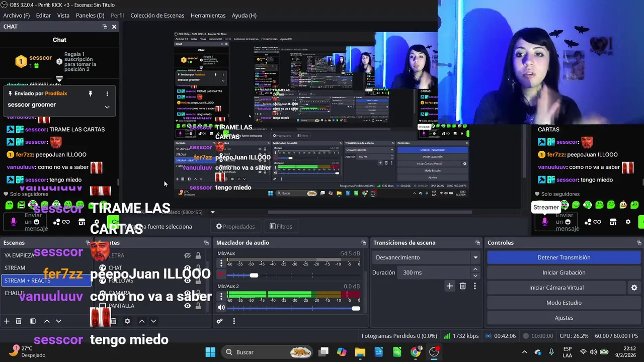Open the Editar menu
Image resolution: width=644 pixels, height=362 pixels.
[43, 16]
